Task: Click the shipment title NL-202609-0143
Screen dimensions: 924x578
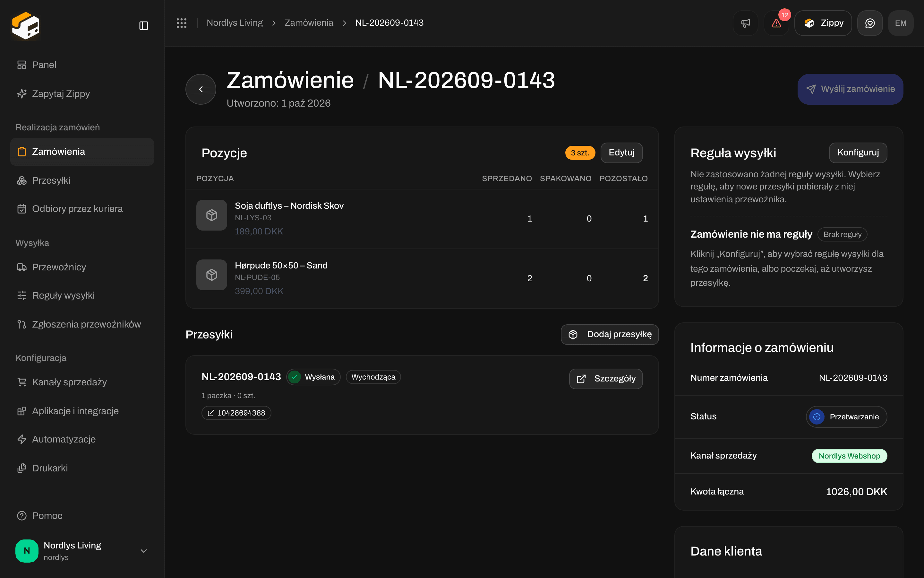Action: tap(241, 377)
